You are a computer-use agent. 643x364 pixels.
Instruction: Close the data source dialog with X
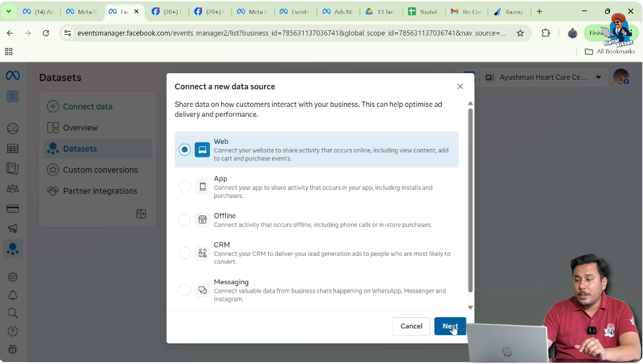460,86
